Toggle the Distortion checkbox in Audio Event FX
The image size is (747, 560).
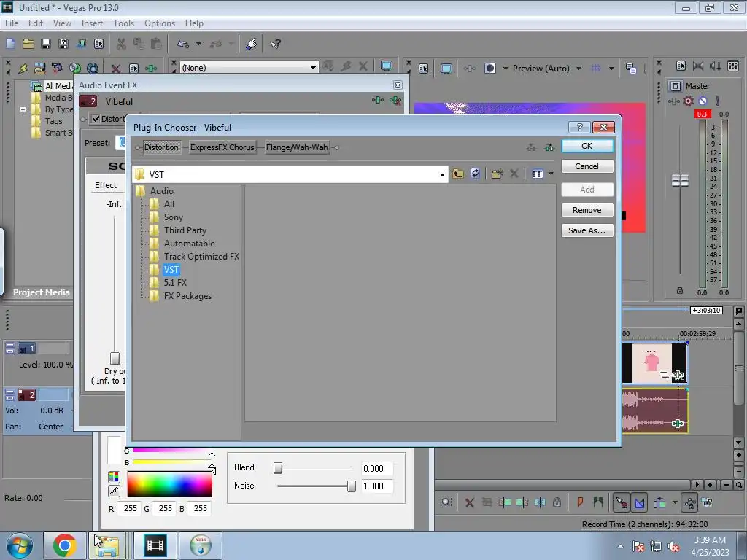[x=96, y=119]
